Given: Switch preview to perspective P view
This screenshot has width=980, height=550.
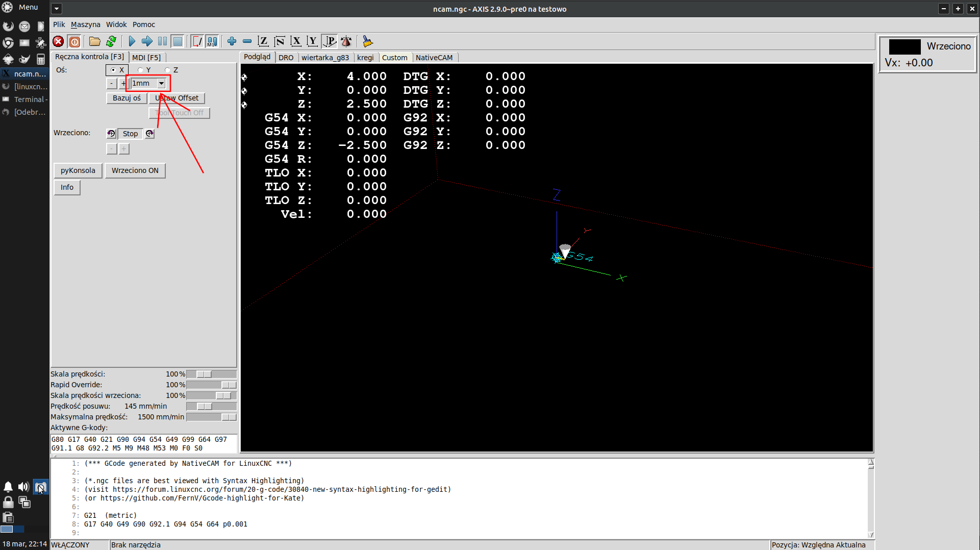Looking at the screenshot, I should tap(330, 41).
